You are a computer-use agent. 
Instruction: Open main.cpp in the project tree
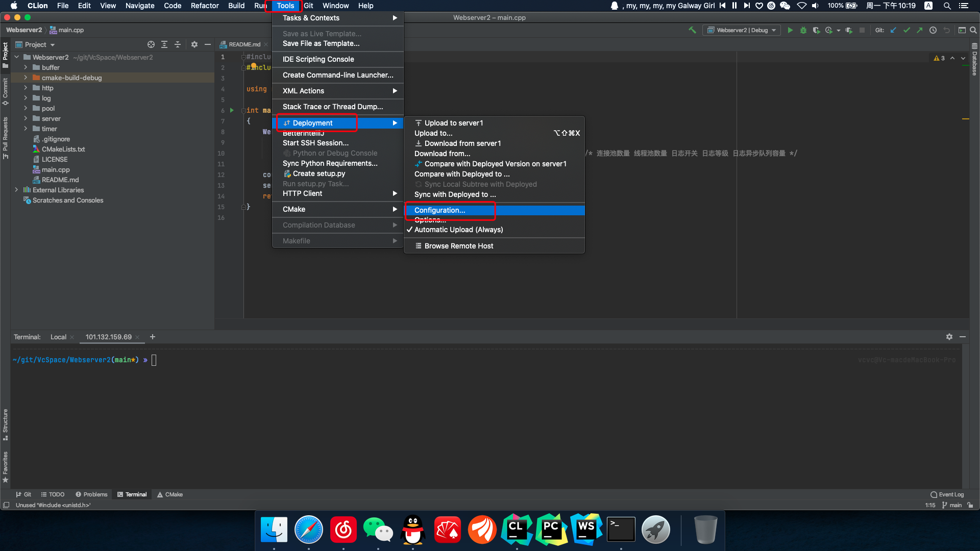coord(56,169)
